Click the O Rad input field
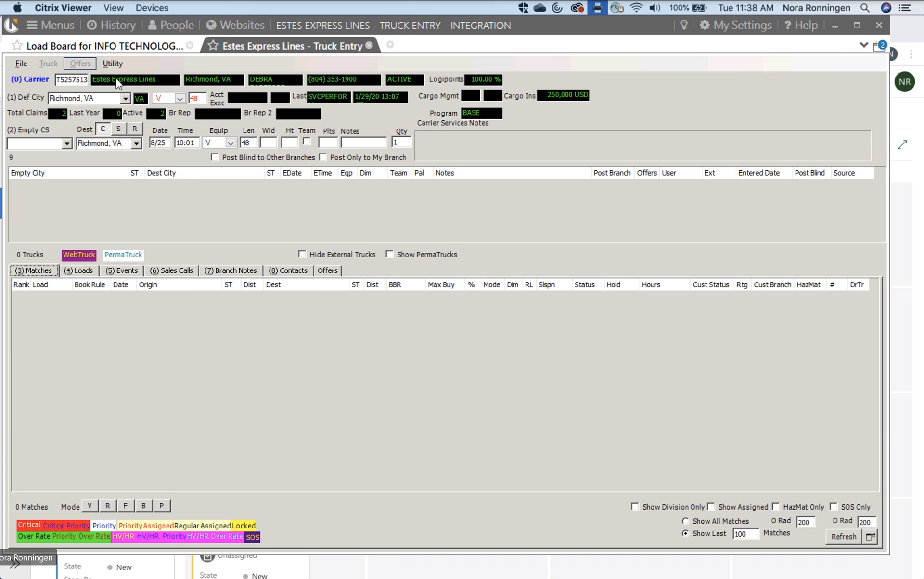Image resolution: width=924 pixels, height=579 pixels. click(x=805, y=522)
